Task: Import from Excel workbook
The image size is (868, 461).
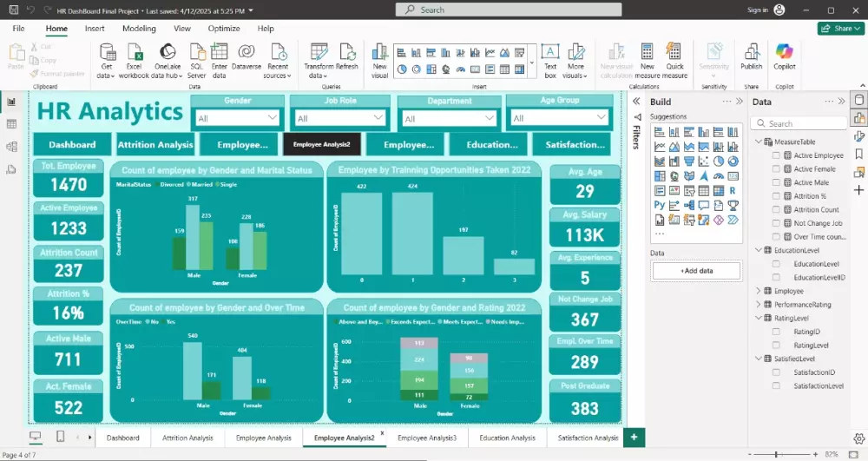Action: click(x=134, y=61)
